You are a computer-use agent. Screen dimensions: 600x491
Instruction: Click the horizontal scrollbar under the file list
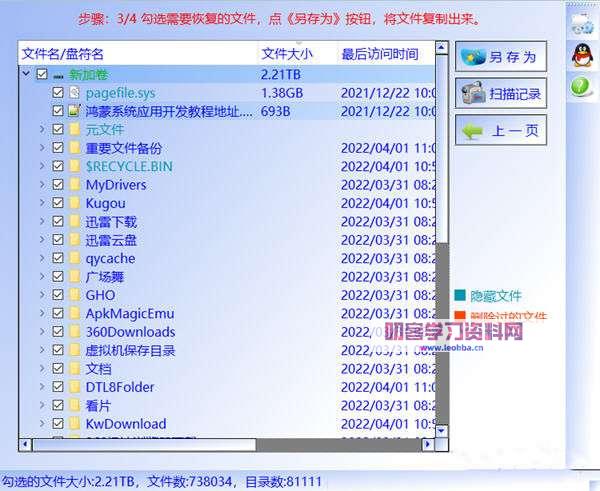point(150,444)
